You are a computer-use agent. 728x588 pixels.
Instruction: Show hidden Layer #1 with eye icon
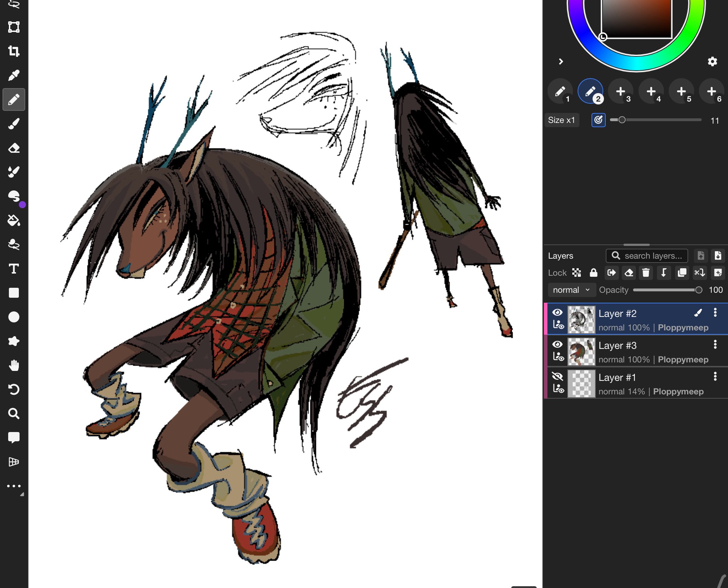(x=557, y=376)
